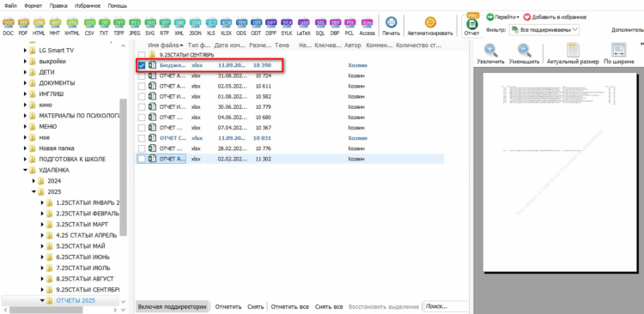The width and height of the screenshot is (644, 314).
Task: Toggle Включая поддиректории button
Action: tap(172, 306)
